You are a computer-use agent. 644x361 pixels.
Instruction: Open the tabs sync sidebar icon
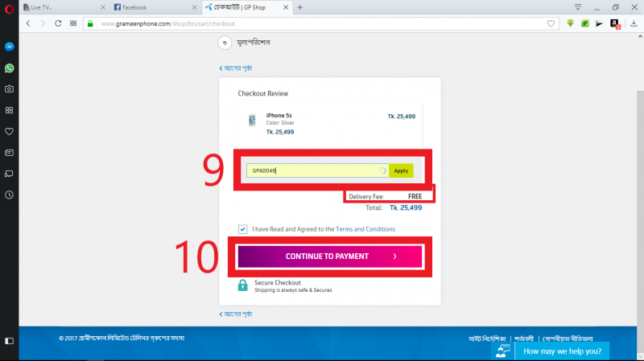[x=9, y=174]
